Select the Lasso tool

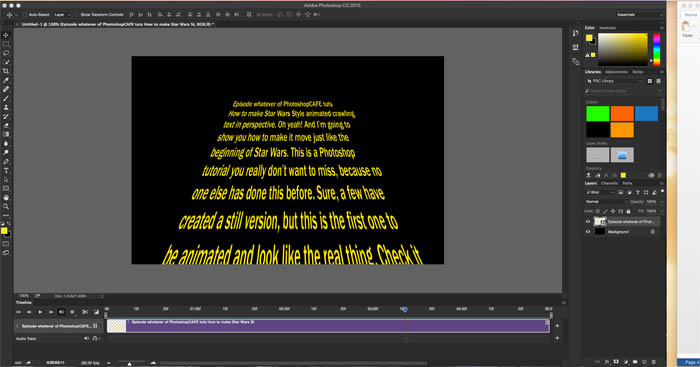point(6,53)
